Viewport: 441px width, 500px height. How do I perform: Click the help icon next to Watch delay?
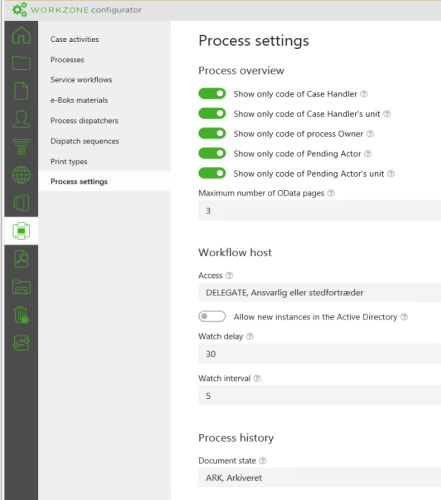(x=250, y=336)
